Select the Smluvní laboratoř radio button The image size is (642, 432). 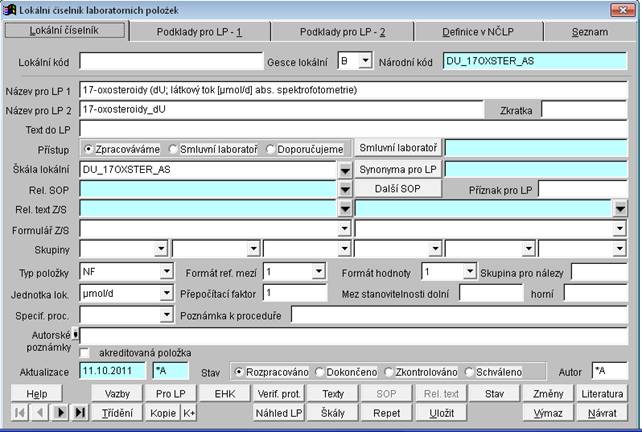coord(174,149)
